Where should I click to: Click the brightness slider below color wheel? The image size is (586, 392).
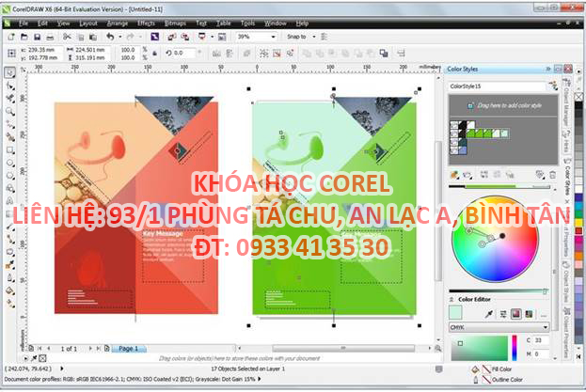pyautogui.click(x=498, y=290)
